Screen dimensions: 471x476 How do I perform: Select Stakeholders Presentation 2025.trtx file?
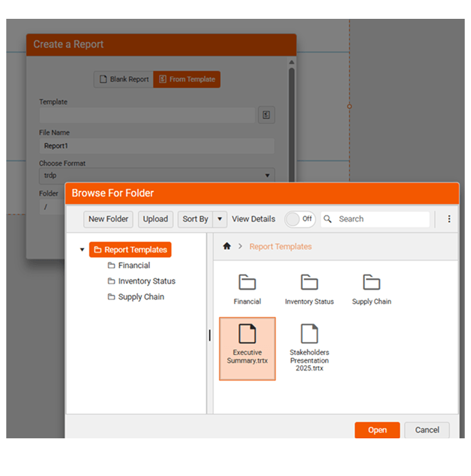click(310, 349)
